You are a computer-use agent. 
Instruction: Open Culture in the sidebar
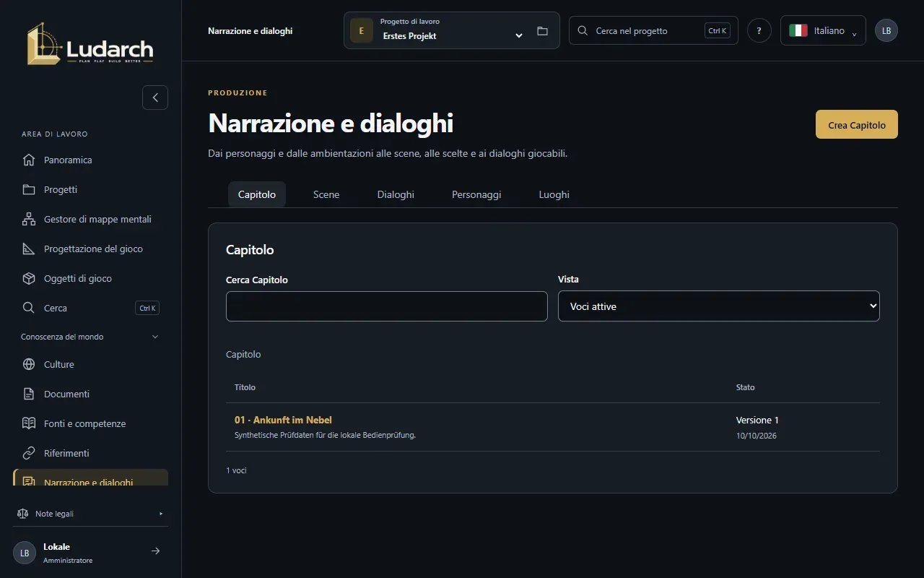[x=91, y=364]
